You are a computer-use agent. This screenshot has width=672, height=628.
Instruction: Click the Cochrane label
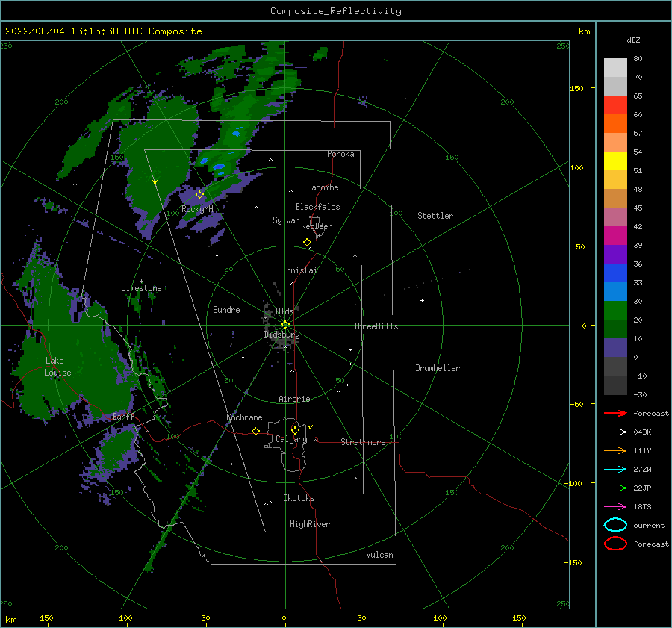point(244,417)
